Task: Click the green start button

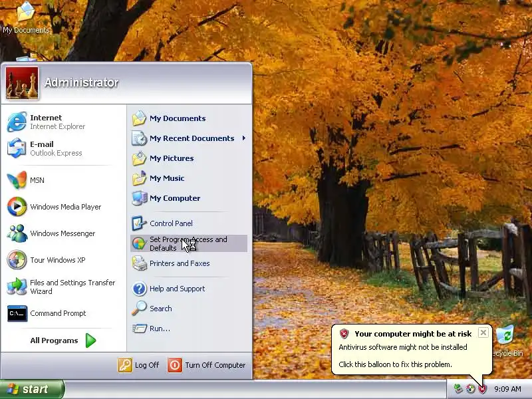Action: tap(32, 389)
